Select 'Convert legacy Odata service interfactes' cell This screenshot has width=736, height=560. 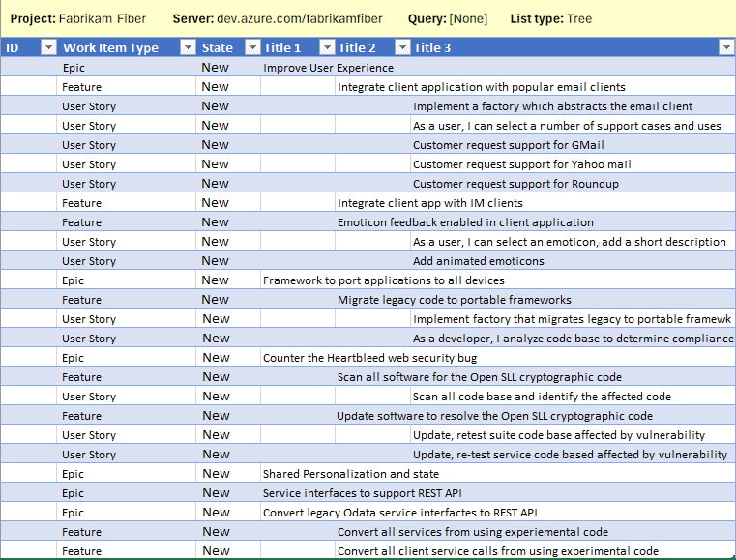pos(400,513)
